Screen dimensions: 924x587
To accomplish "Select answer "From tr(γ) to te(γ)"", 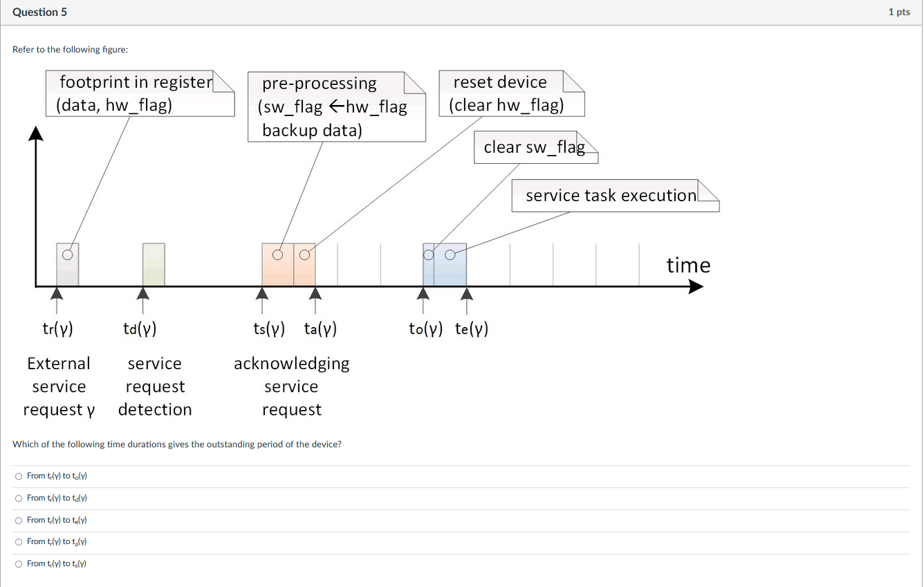I will [x=18, y=520].
